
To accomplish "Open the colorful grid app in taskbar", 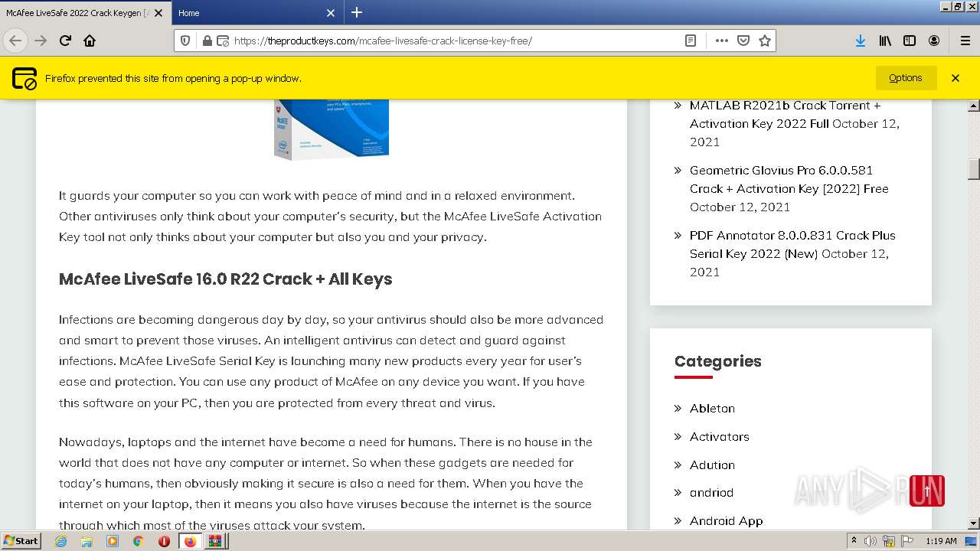I will pos(215,541).
